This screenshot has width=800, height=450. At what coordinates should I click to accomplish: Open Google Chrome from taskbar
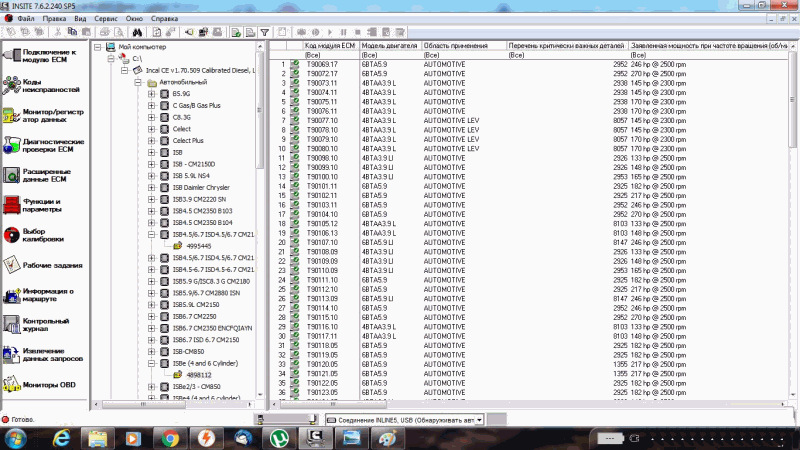pos(170,438)
